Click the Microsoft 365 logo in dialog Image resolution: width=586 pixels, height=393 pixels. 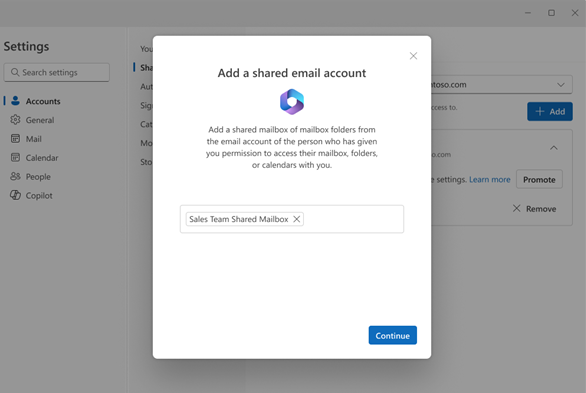[x=292, y=102]
